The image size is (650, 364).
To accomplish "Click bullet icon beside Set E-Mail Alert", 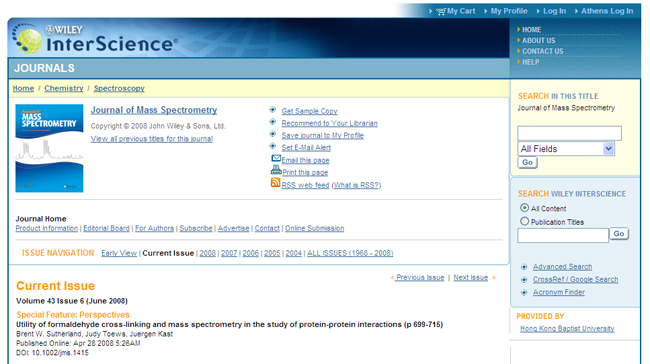I will (273, 146).
